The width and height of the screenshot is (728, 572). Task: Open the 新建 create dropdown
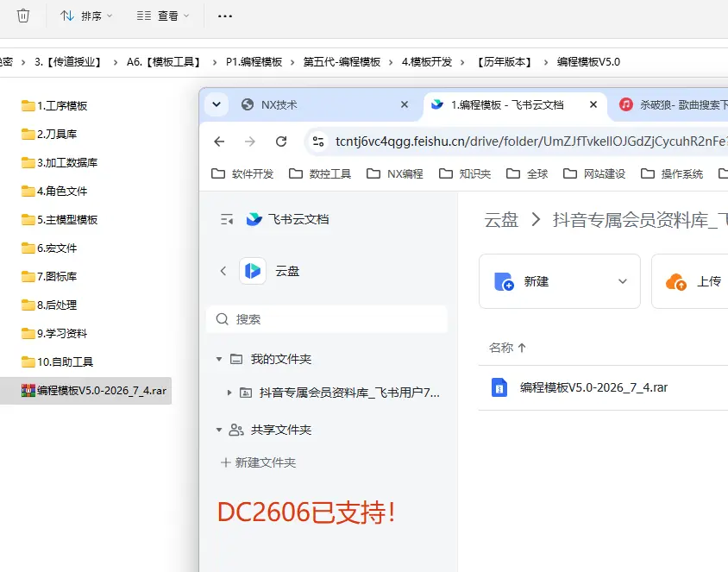pyautogui.click(x=560, y=281)
